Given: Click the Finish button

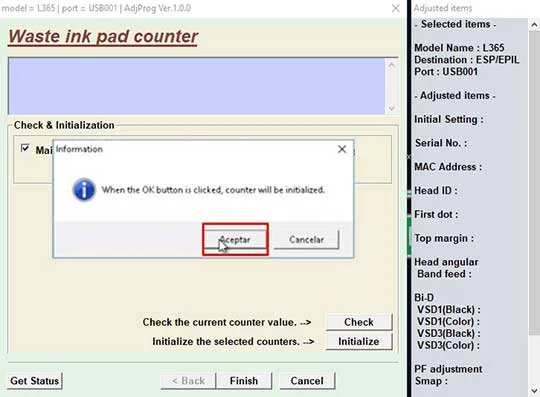Looking at the screenshot, I should click(244, 381).
